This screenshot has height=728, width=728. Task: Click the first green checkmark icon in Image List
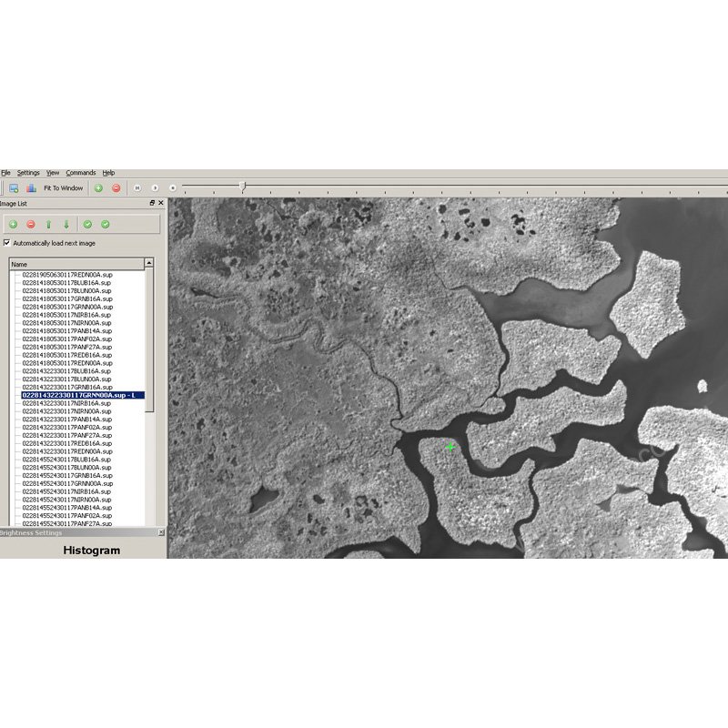click(x=87, y=224)
